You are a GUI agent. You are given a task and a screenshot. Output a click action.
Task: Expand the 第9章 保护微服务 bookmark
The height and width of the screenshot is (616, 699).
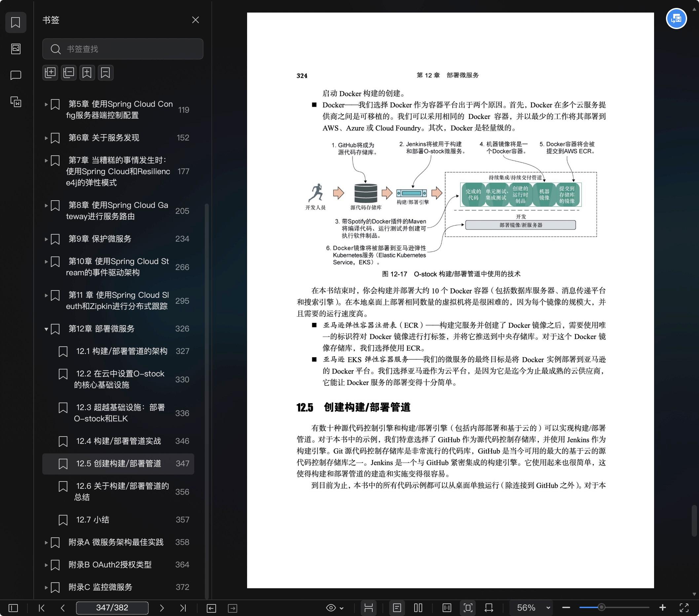(x=46, y=239)
